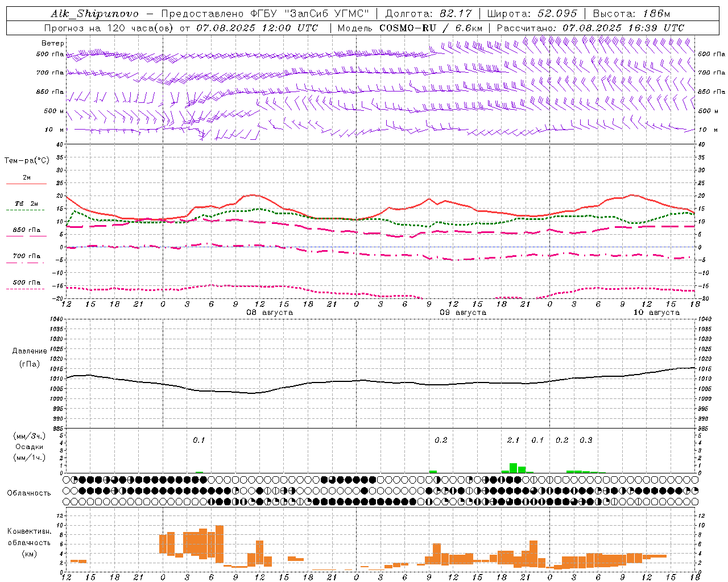The image size is (728, 582).
Task: Click the date label 09 августа
Action: pyautogui.click(x=463, y=313)
